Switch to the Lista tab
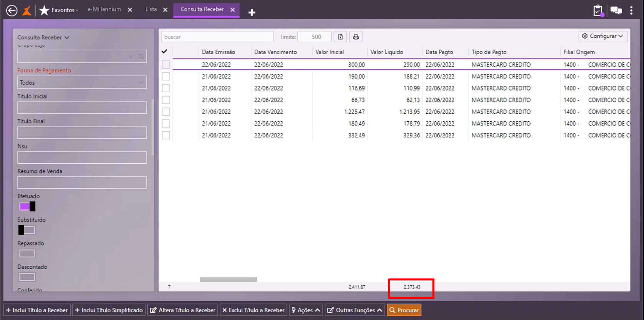The width and height of the screenshot is (644, 320). 151,9
